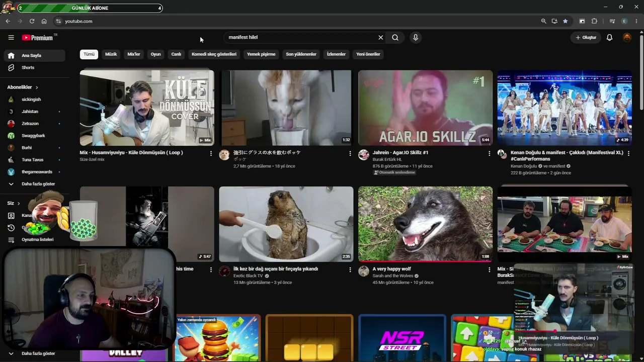Open options for Jahrein Agar.IO Skillz
The height and width of the screenshot is (362, 644).
coord(489,153)
